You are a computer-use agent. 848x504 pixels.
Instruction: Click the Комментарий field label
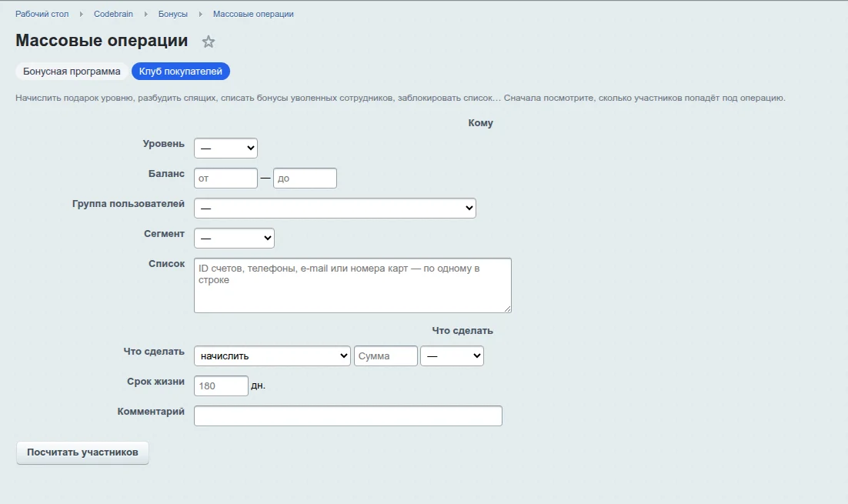click(151, 412)
